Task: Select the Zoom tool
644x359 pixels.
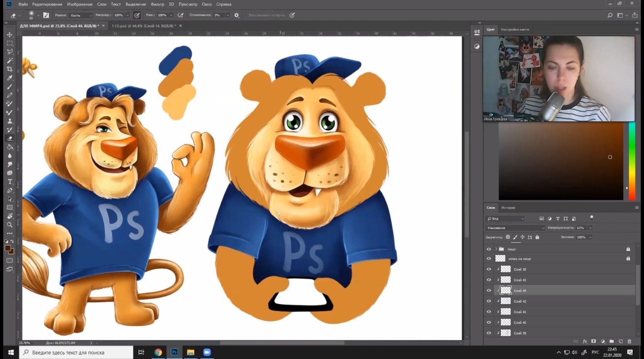Action: tap(10, 225)
